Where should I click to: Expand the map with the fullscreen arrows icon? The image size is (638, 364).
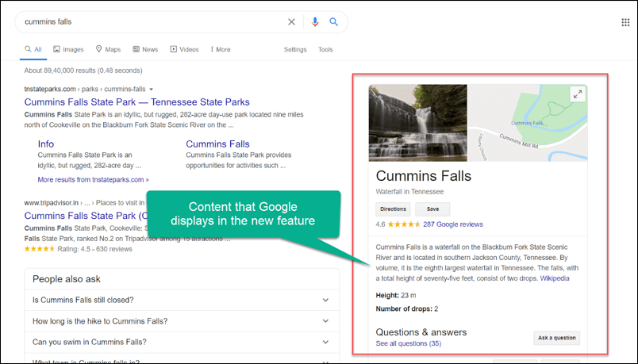coord(578,94)
